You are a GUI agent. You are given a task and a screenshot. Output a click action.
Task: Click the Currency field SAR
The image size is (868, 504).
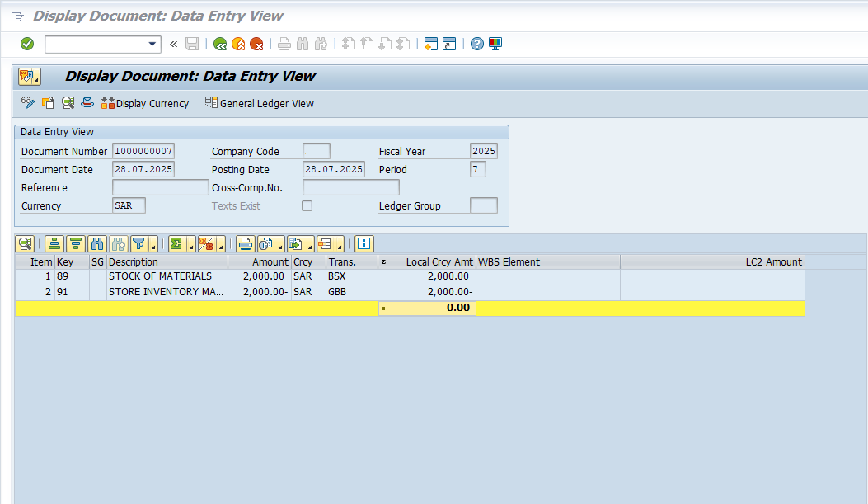(129, 205)
